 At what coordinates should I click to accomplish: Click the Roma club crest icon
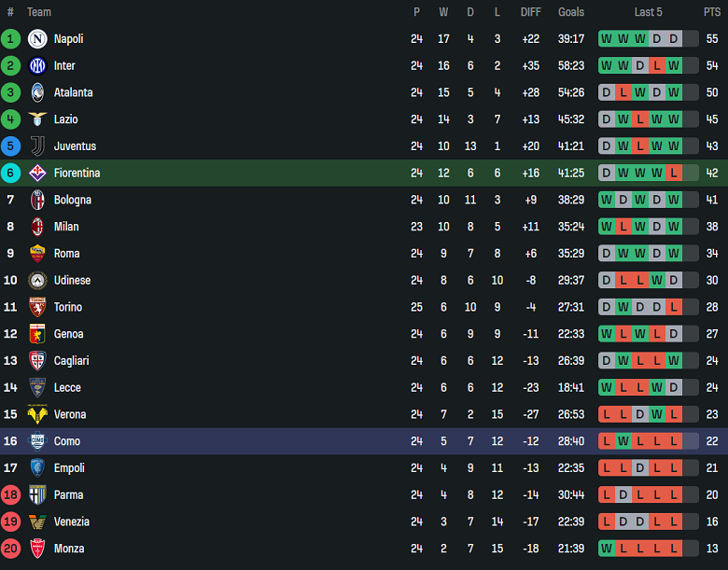tap(37, 254)
